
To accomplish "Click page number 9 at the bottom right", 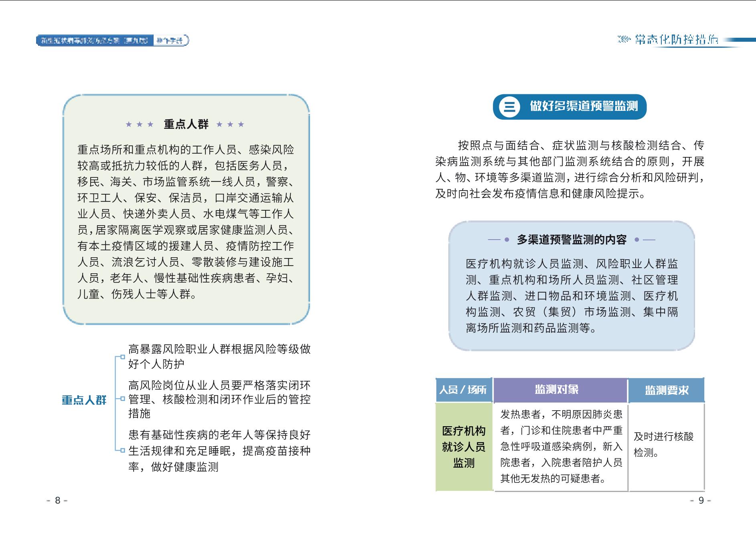I will point(701,500).
